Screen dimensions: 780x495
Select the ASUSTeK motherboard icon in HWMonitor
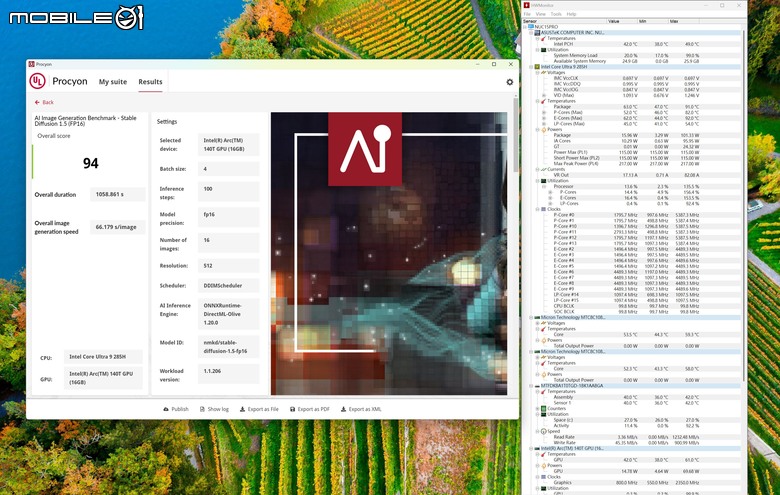click(x=537, y=32)
